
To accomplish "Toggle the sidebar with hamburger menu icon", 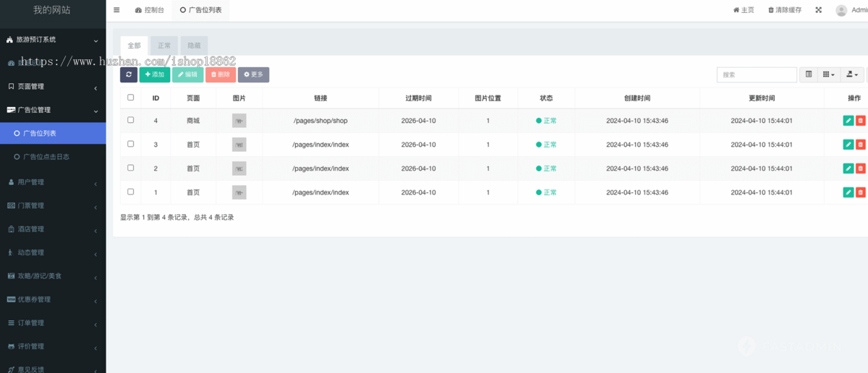I will pos(116,10).
